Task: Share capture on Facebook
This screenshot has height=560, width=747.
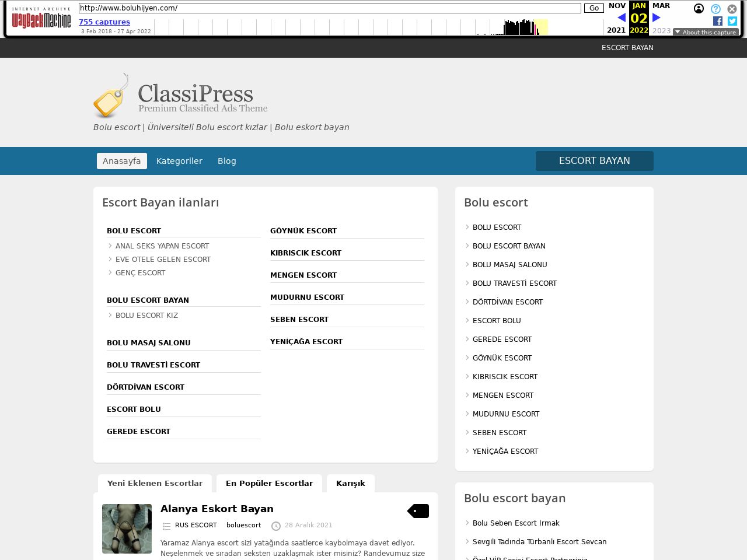Action: pos(717,21)
